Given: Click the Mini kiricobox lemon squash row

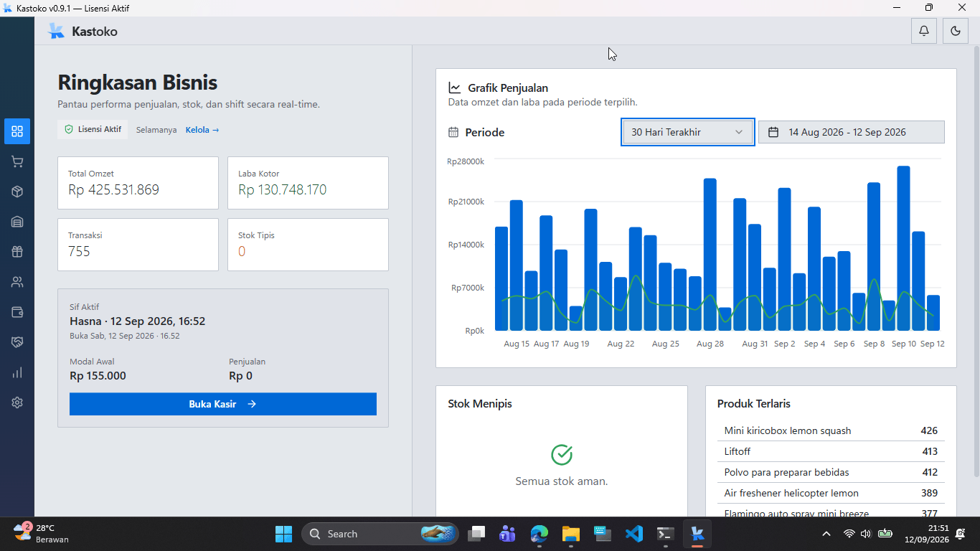Looking at the screenshot, I should pyautogui.click(x=831, y=430).
